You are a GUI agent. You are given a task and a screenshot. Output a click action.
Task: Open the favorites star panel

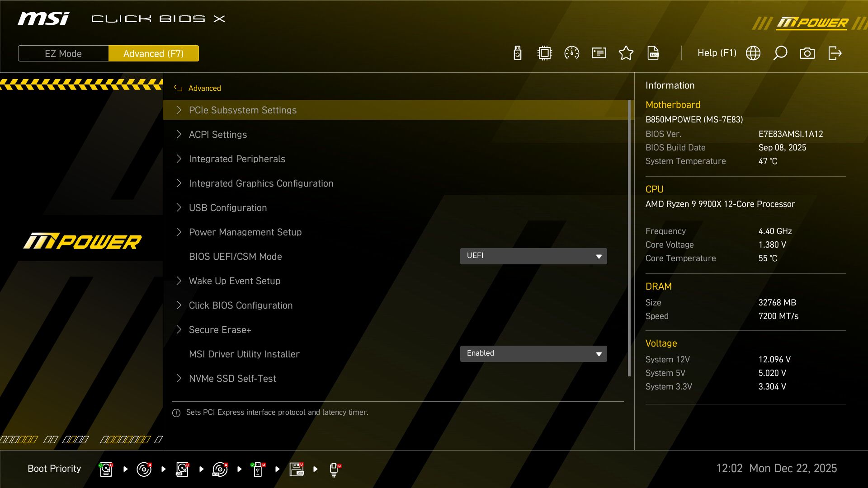pos(626,53)
